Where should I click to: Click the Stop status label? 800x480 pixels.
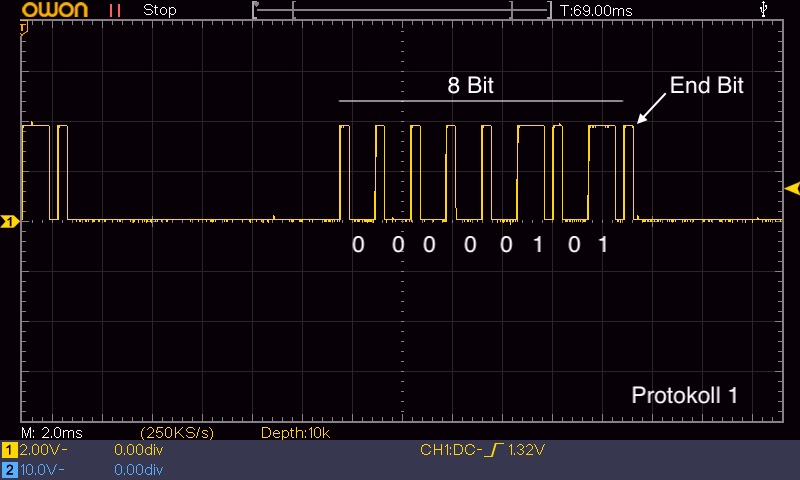(x=160, y=10)
